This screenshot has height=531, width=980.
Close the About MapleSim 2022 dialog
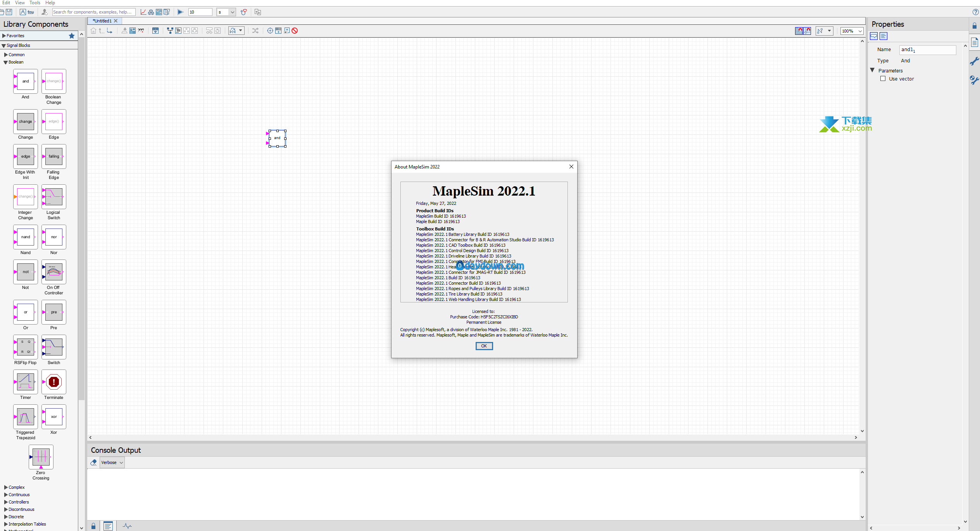(x=571, y=167)
